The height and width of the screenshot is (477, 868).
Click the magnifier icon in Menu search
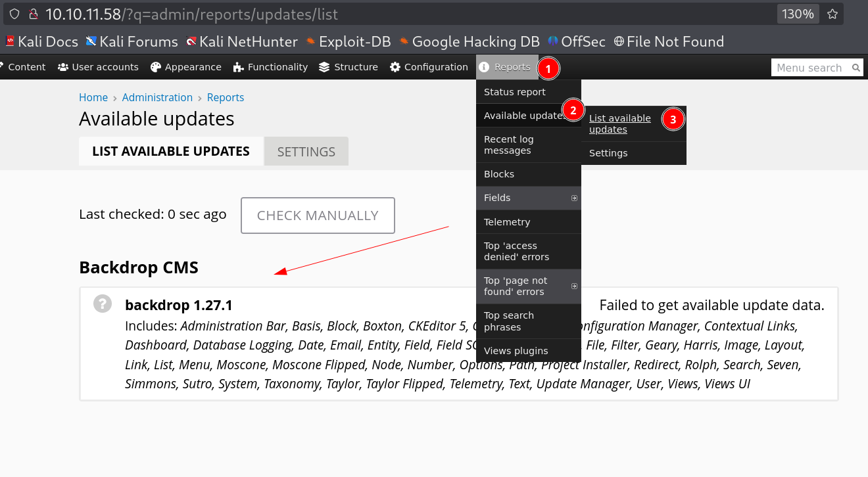(856, 67)
